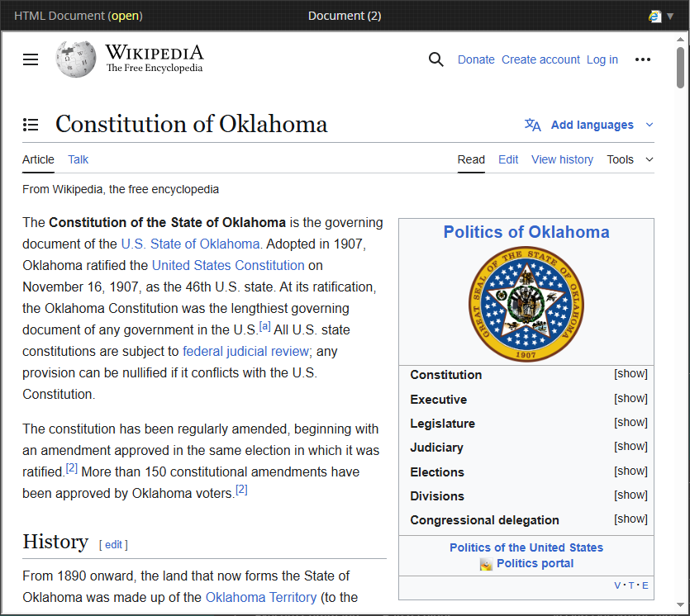The height and width of the screenshot is (616, 690).
Task: Open the three-dot personal tools menu
Action: point(642,59)
